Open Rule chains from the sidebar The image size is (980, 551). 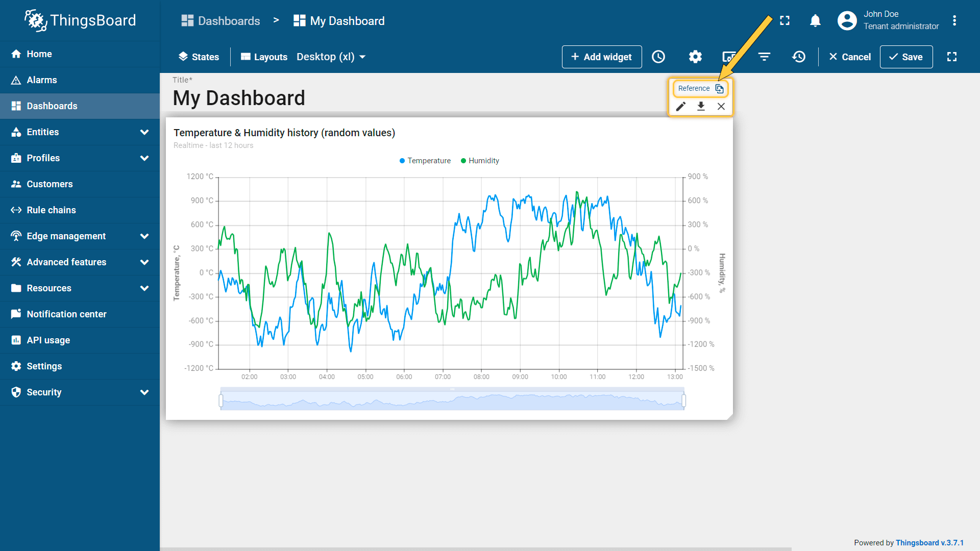[x=51, y=210]
